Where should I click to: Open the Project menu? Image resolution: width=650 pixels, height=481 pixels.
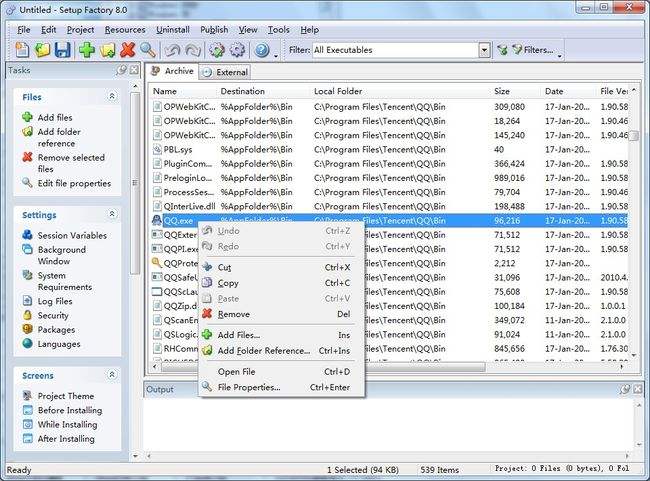[80, 30]
